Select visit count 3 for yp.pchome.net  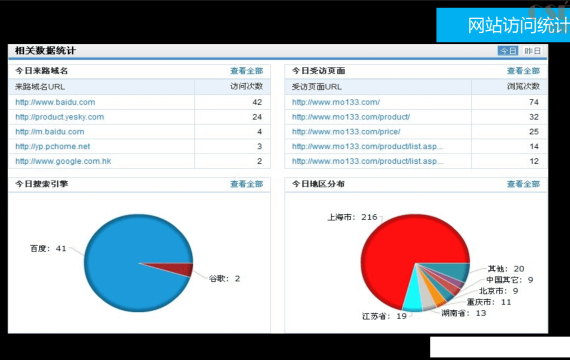pos(260,147)
